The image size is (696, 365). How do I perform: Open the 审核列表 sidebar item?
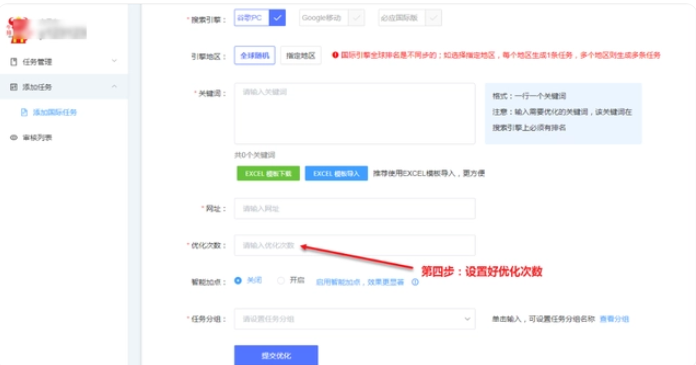tap(64, 138)
